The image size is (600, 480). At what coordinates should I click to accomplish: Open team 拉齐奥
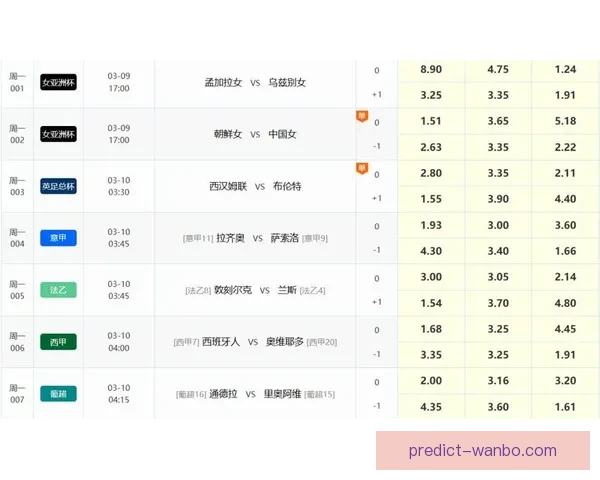point(230,238)
